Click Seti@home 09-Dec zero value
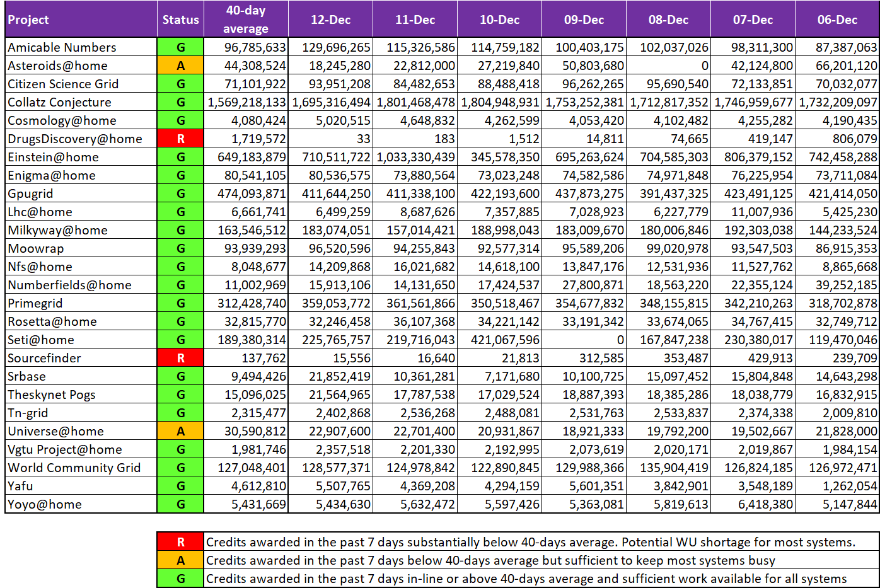 [584, 340]
